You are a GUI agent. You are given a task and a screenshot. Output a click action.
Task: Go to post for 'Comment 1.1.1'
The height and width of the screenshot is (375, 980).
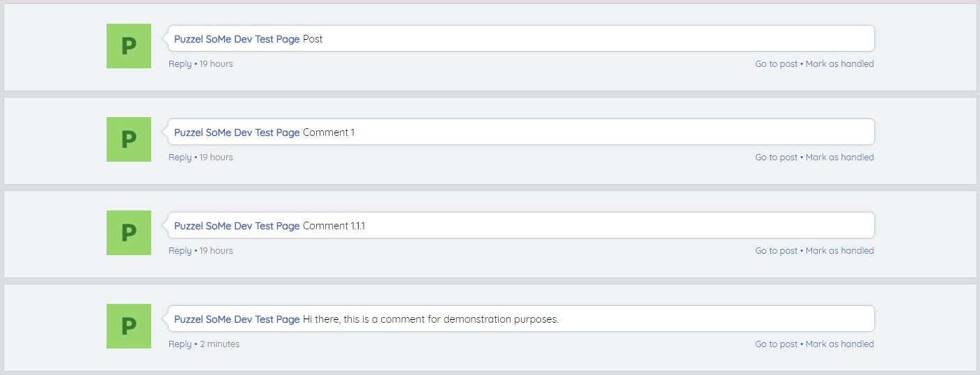(776, 251)
